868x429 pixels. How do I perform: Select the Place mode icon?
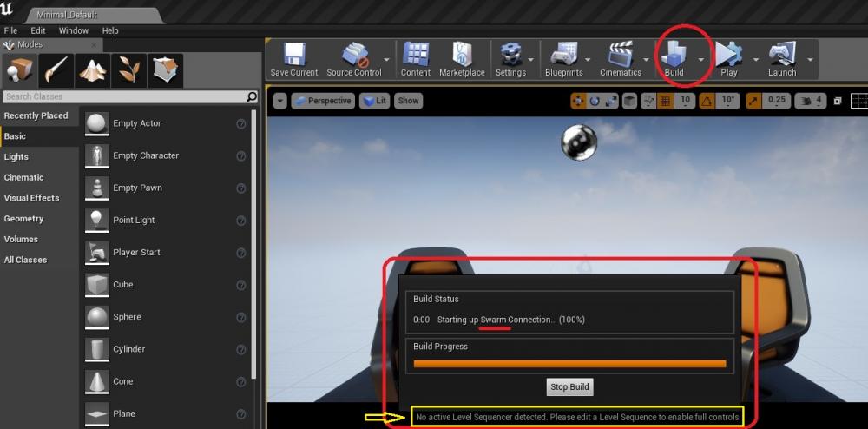click(x=20, y=71)
